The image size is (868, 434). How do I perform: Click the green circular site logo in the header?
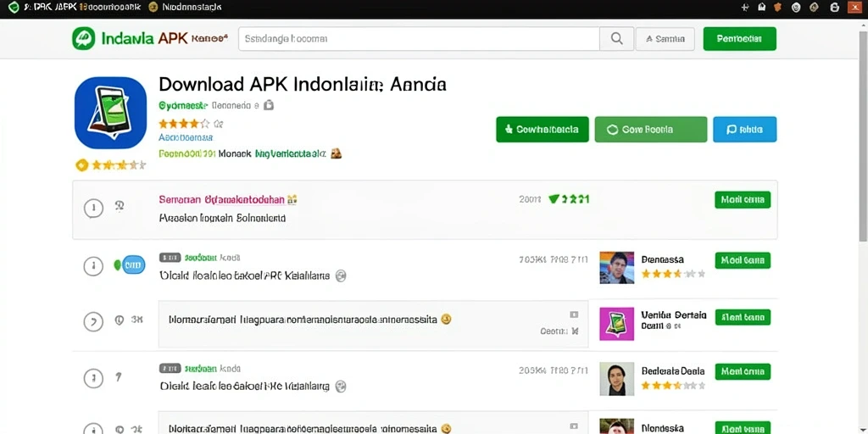click(x=83, y=39)
